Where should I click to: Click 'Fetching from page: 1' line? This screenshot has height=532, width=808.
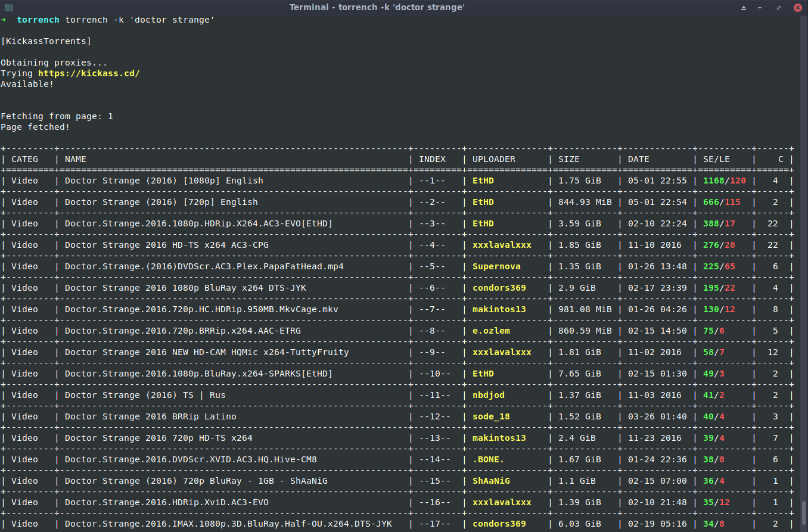[57, 116]
